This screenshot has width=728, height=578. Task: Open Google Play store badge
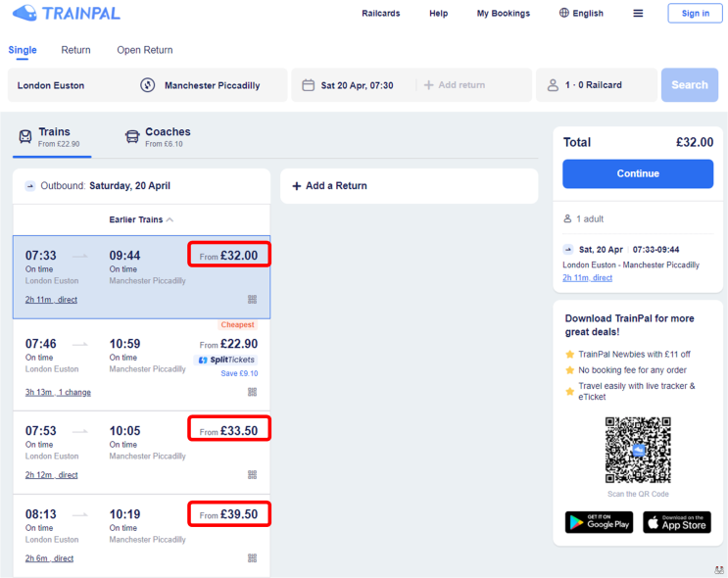[599, 522]
